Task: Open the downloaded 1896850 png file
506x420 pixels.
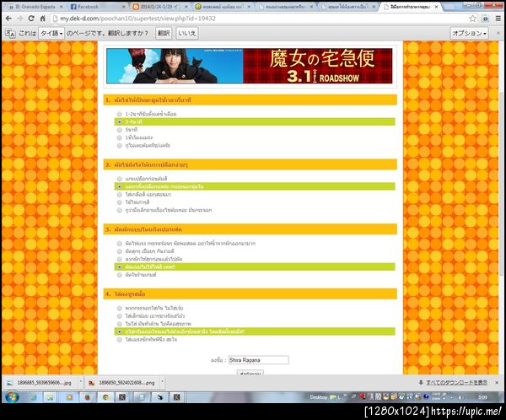Action: [x=122, y=383]
